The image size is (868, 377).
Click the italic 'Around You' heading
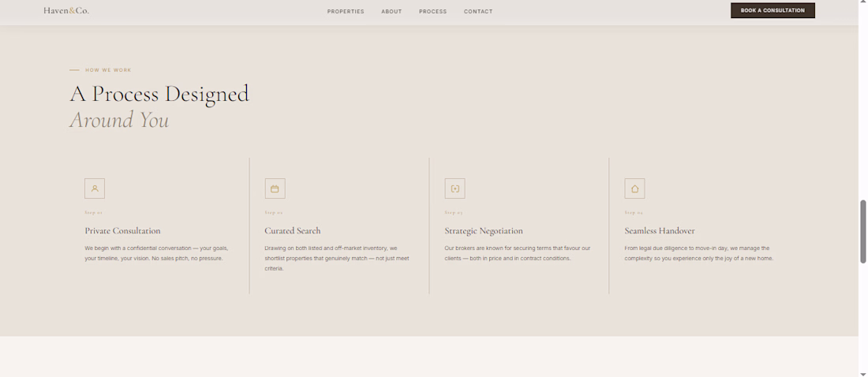pos(119,120)
